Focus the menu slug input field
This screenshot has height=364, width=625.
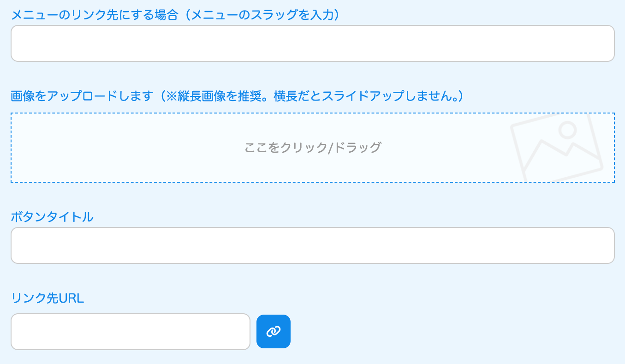(312, 43)
